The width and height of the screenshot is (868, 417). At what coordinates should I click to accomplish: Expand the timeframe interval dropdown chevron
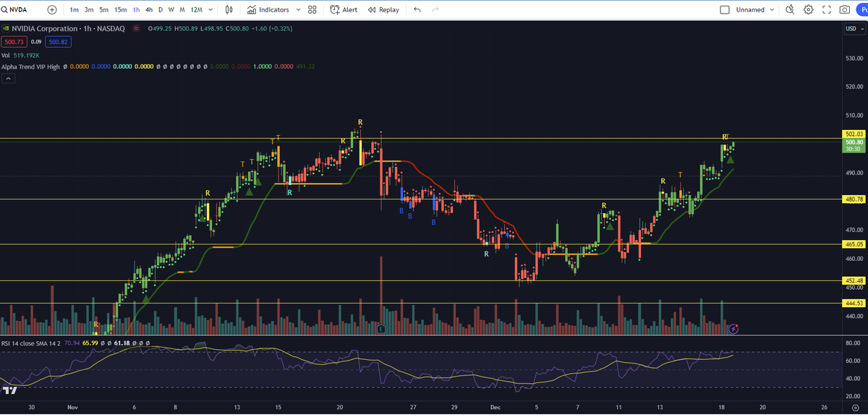(x=210, y=9)
